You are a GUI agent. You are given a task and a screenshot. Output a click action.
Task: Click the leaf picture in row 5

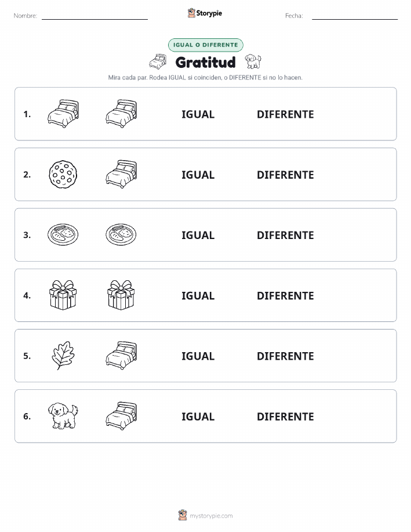click(x=63, y=356)
